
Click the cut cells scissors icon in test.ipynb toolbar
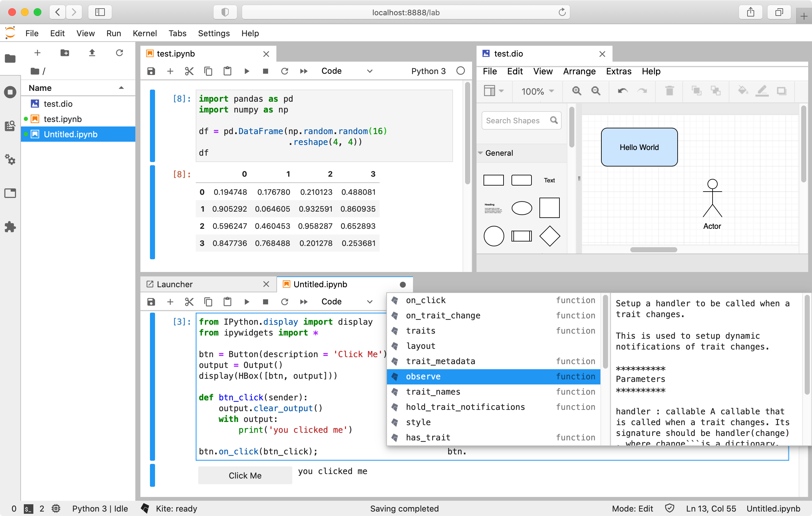pyautogui.click(x=189, y=71)
